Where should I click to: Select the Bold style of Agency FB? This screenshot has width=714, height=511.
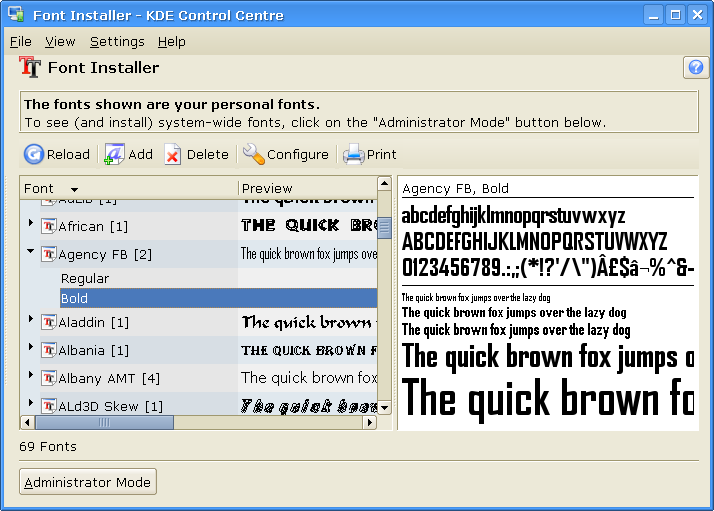[219, 298]
